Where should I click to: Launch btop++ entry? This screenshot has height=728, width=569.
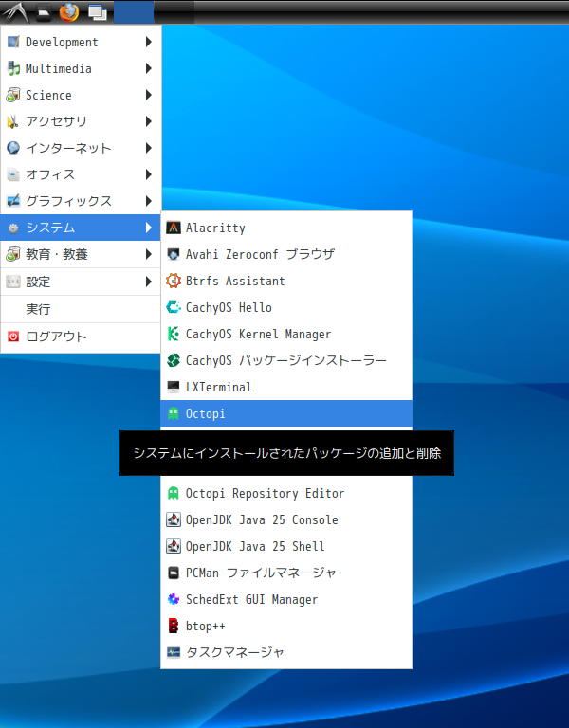pos(286,626)
